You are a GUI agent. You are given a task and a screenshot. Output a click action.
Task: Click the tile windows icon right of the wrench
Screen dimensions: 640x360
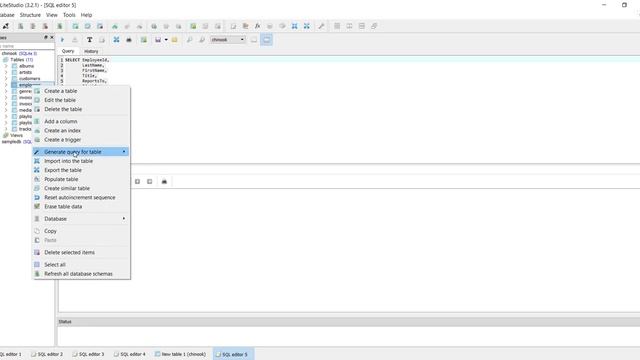pos(337,26)
